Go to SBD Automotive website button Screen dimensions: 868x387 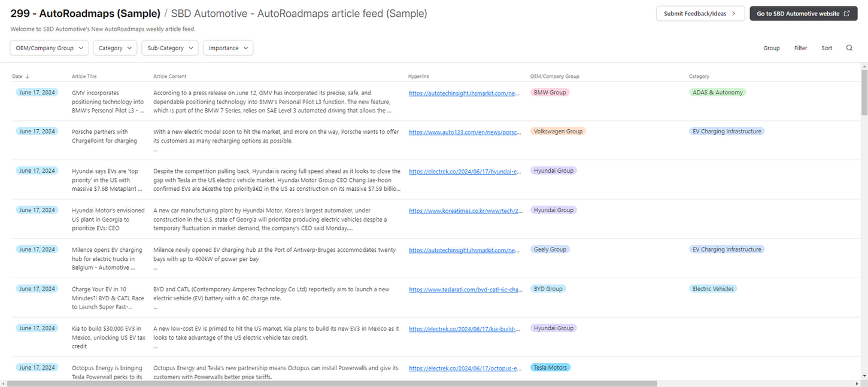[x=803, y=13]
